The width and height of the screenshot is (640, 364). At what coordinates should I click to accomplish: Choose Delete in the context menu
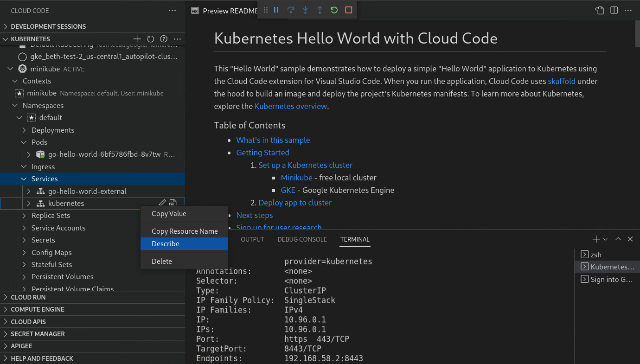162,261
